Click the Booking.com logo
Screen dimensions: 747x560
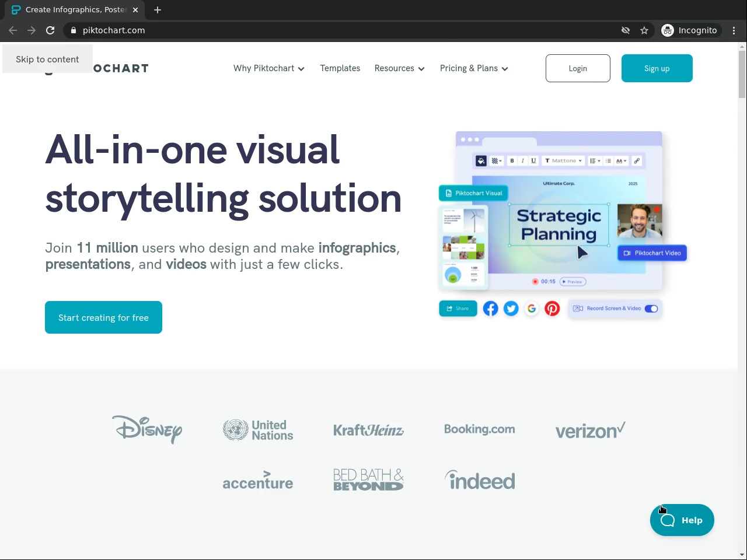(x=480, y=429)
